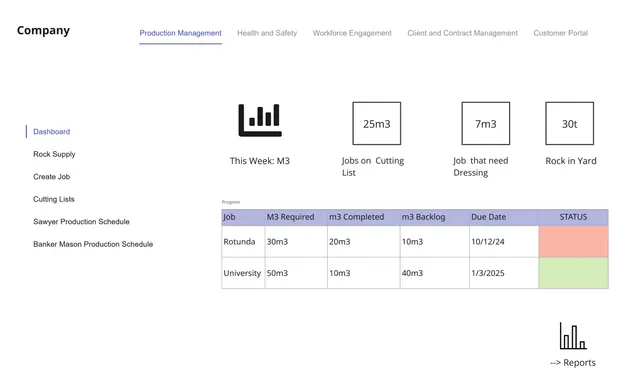The width and height of the screenshot is (640, 386).
Task: Click the 'Jobs on Cutting List' label
Action: 373,166
